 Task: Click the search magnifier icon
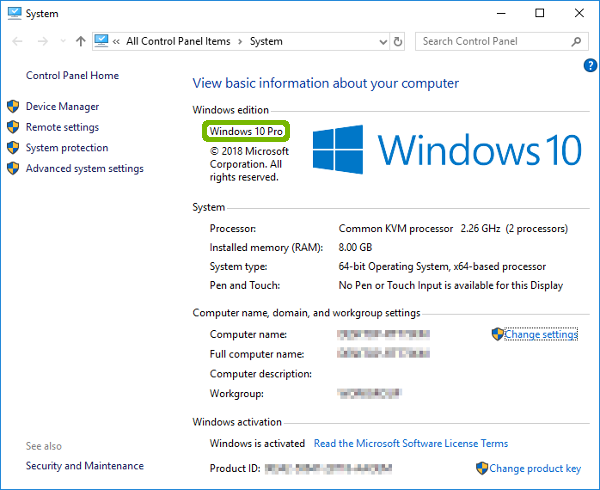click(x=576, y=41)
